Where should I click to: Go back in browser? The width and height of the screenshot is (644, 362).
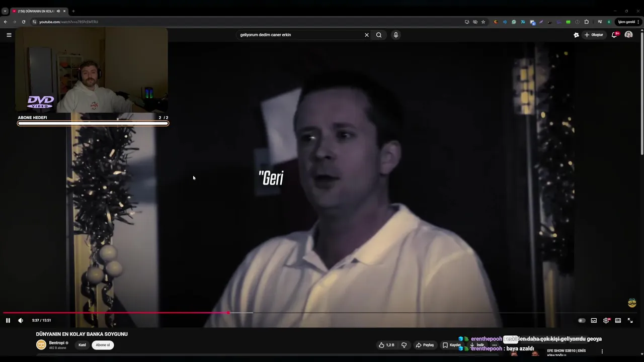click(x=6, y=22)
